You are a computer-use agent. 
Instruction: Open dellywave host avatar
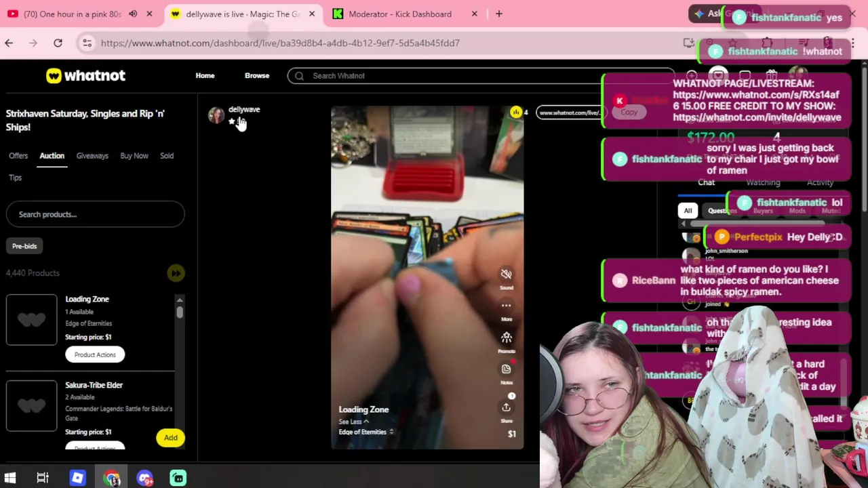[x=216, y=115]
